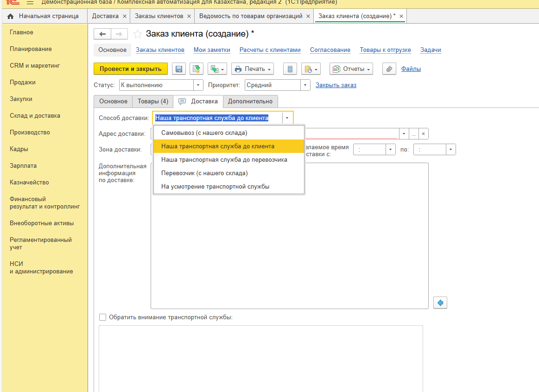
Task: Click the post document icon
Action: pyautogui.click(x=197, y=69)
